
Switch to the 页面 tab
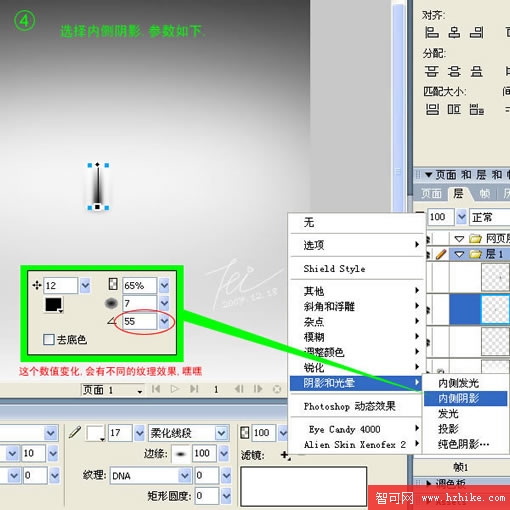431,194
